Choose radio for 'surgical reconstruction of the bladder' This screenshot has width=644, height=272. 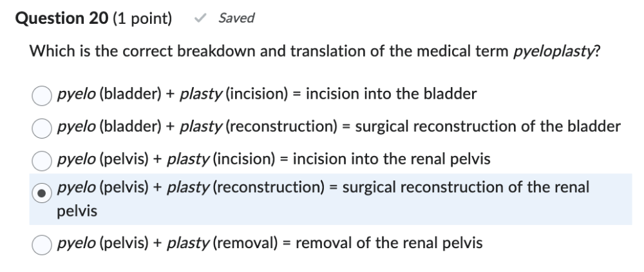click(42, 127)
